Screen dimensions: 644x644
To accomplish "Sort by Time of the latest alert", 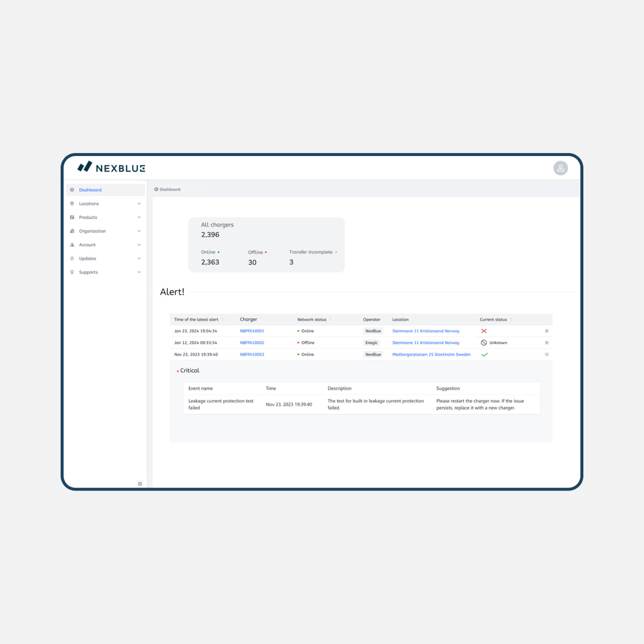I will click(x=222, y=320).
